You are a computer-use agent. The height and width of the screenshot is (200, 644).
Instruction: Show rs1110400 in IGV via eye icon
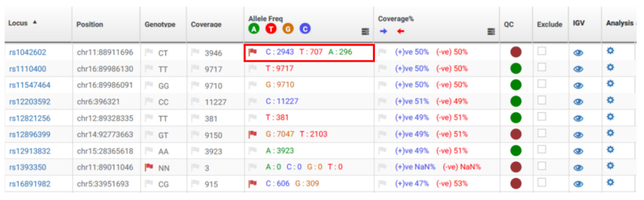click(x=578, y=69)
